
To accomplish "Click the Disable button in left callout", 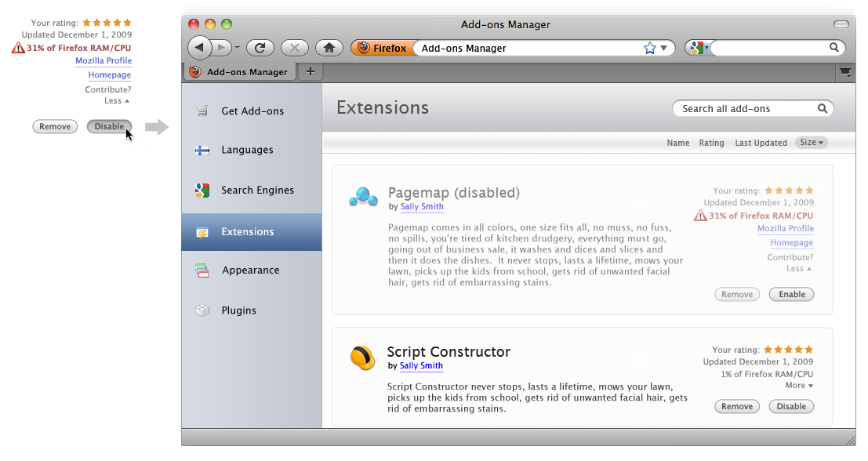I will point(110,127).
